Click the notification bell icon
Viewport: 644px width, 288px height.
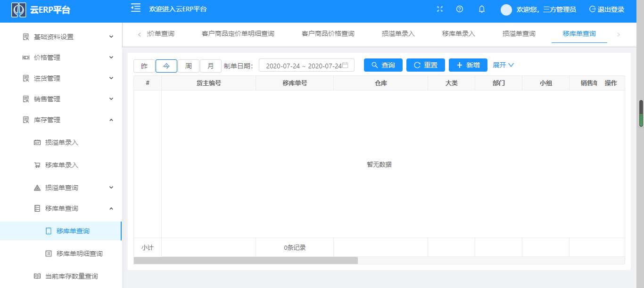pyautogui.click(x=481, y=9)
